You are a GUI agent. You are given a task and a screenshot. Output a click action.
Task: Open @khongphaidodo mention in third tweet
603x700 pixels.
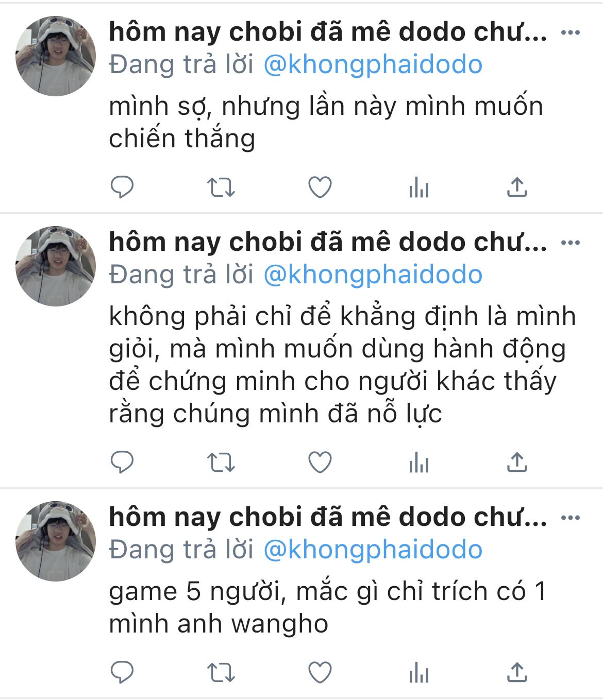point(373,550)
